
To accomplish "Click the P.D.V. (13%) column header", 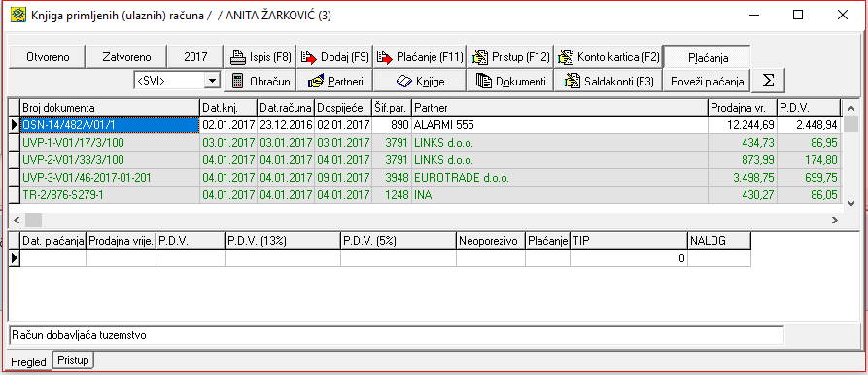I will [x=282, y=241].
